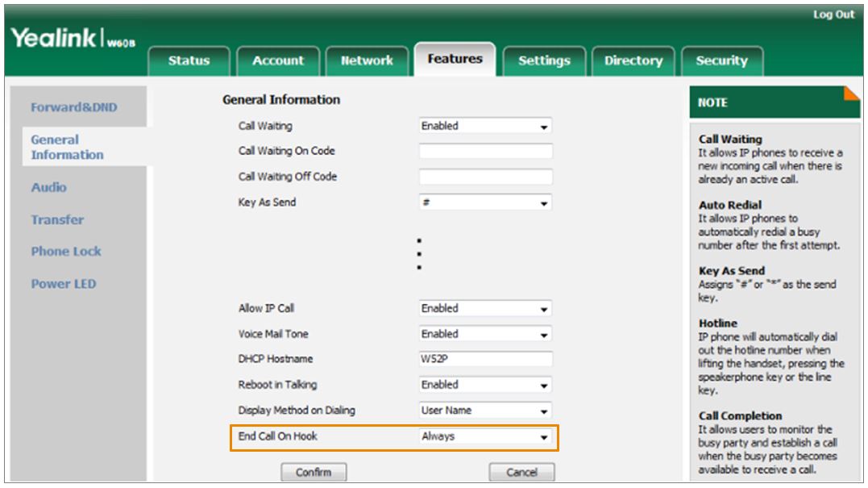Click the Log Out link
The width and height of the screenshot is (868, 488).
833,15
